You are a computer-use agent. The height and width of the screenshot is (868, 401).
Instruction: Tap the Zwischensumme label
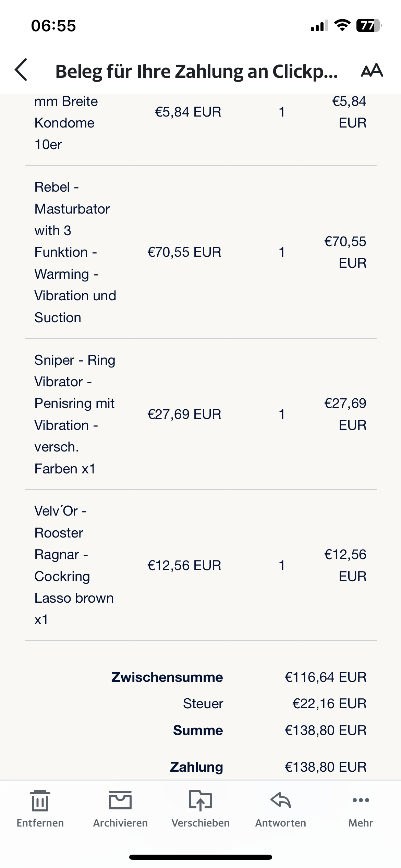pyautogui.click(x=167, y=677)
